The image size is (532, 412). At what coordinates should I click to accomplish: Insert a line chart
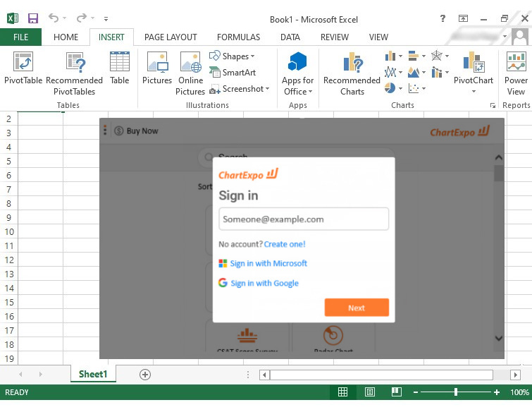[393, 72]
